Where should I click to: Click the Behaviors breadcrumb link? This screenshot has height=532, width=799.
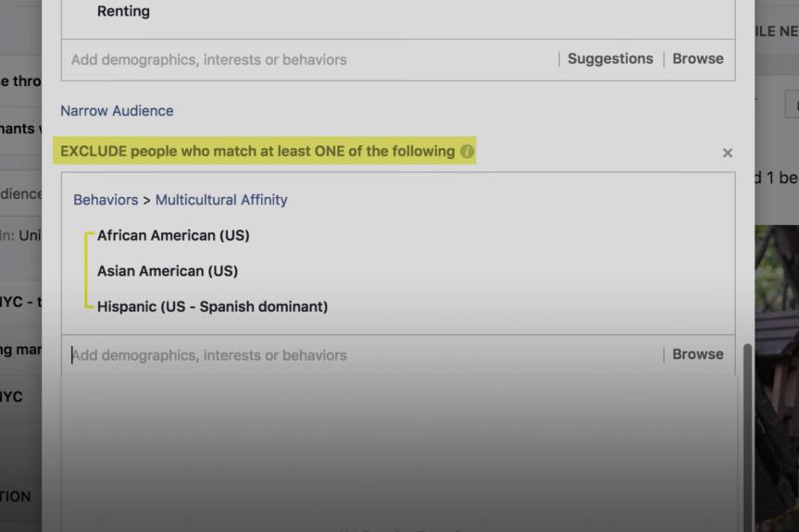click(x=106, y=200)
